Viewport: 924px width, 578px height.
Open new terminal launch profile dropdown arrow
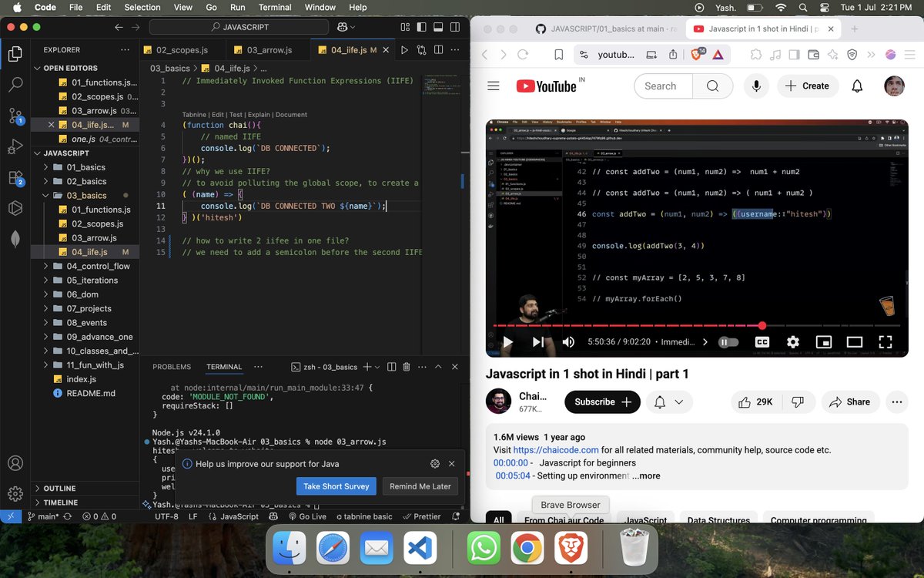click(378, 367)
